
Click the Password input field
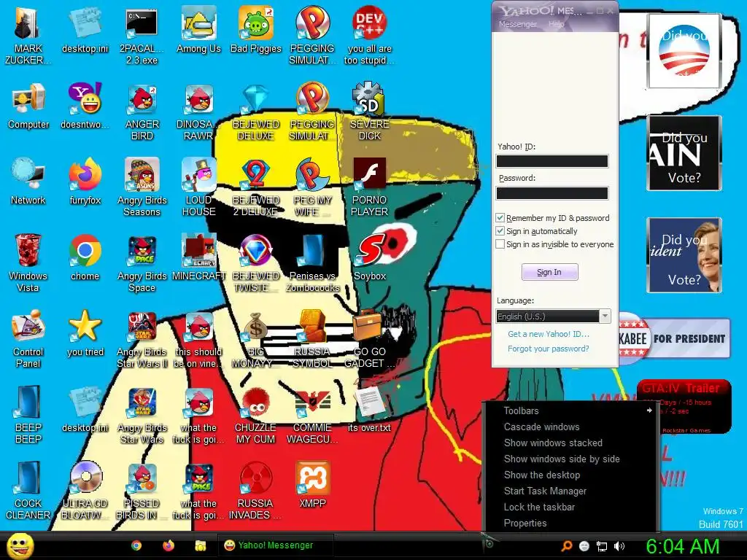552,192
